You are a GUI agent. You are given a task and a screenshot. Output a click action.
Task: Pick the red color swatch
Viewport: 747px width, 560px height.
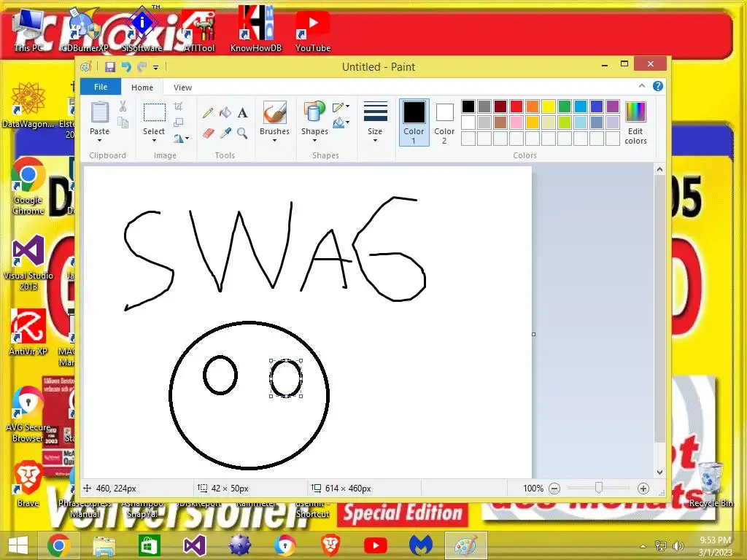(516, 106)
